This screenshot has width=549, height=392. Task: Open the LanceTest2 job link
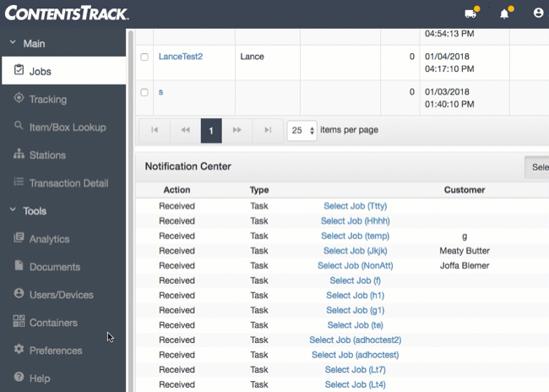(x=181, y=57)
